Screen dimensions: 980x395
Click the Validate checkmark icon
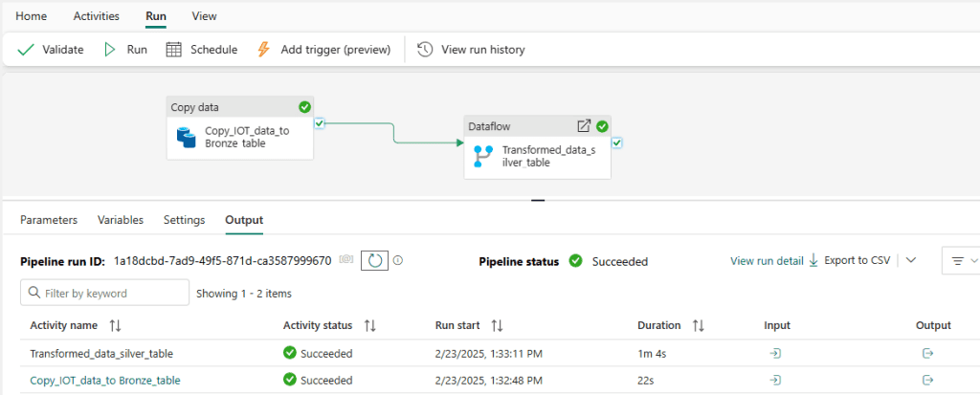pos(26,50)
